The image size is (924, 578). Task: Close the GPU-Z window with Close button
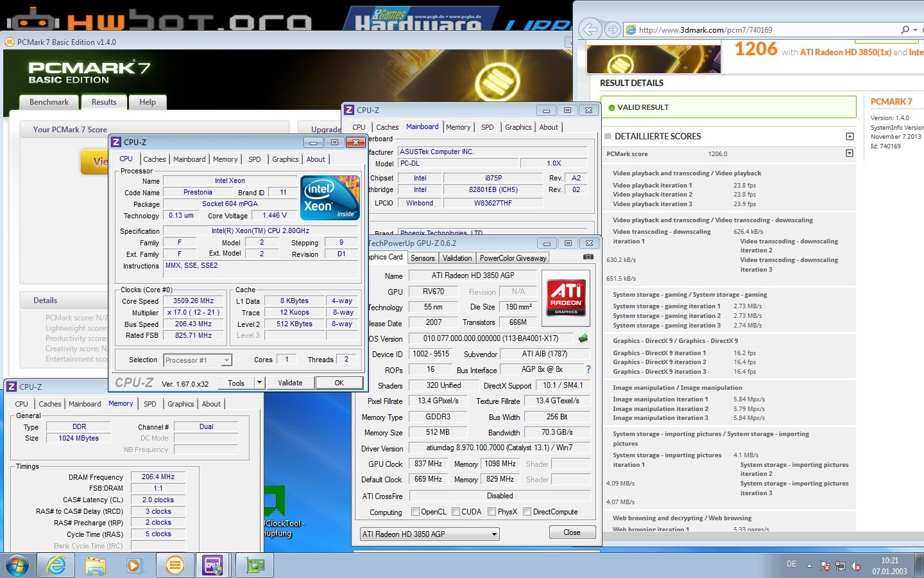click(x=572, y=532)
